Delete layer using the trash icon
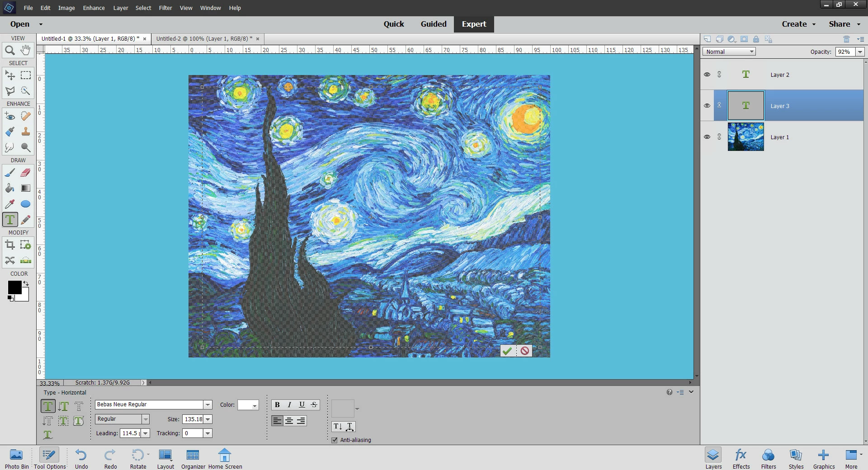Viewport: 868px width, 470px height. 846,39
